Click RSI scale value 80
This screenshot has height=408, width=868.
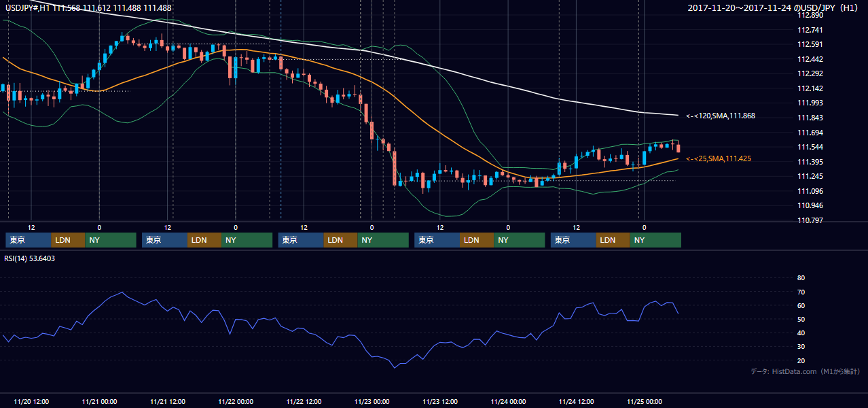(801, 278)
